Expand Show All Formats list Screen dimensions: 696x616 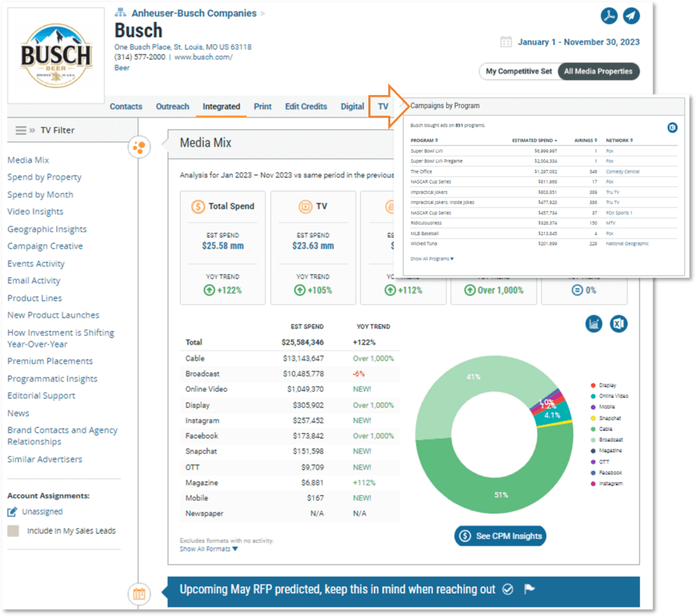click(x=209, y=549)
